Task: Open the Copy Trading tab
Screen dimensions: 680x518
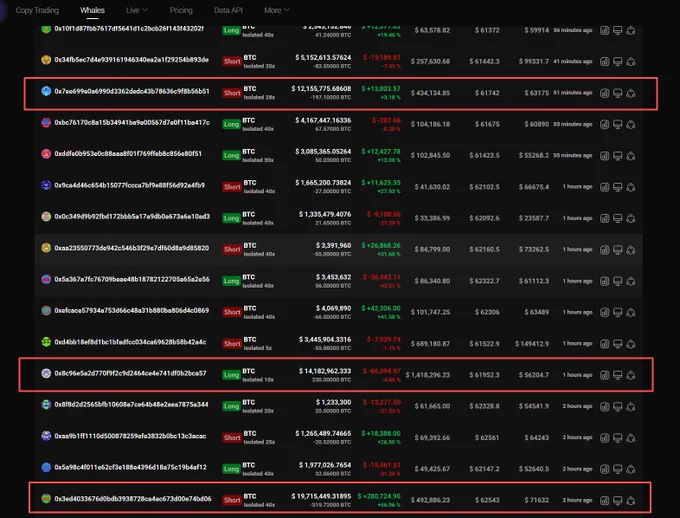Action: 37,10
